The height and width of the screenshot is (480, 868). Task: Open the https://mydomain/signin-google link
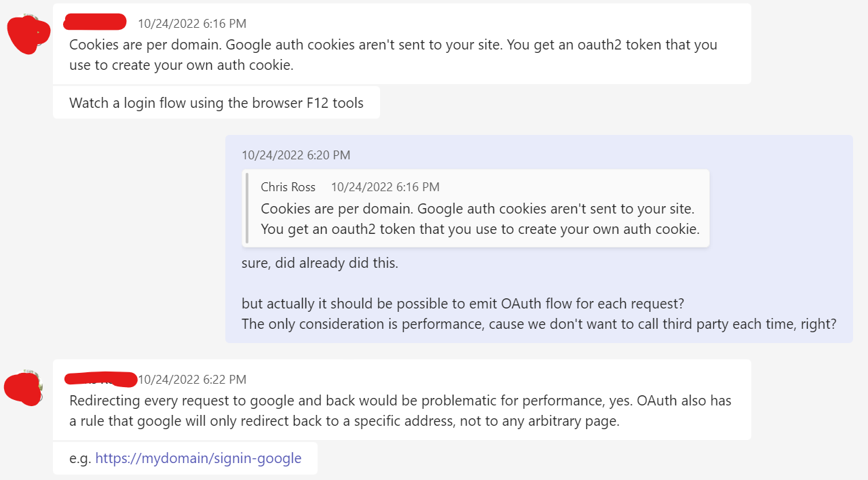click(198, 458)
